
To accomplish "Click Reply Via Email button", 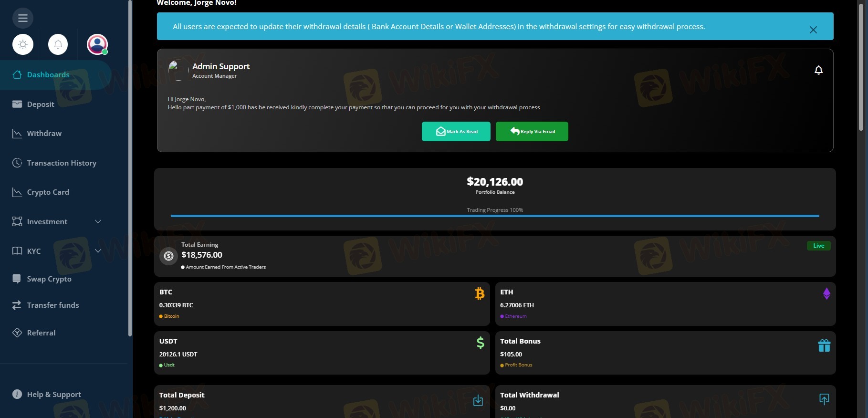I will 532,132.
